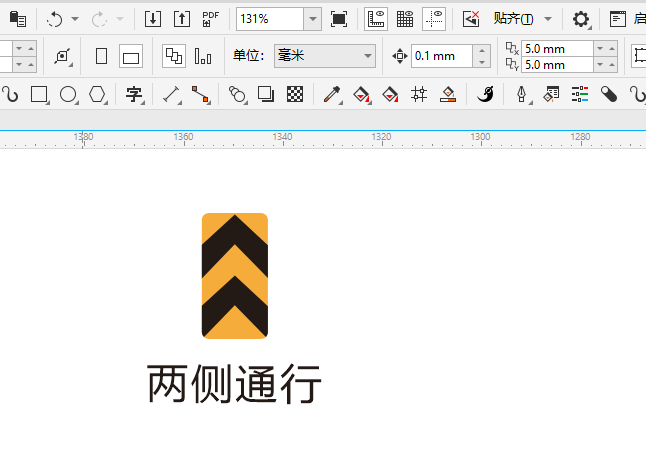This screenshot has height=452, width=646.
Task: Click the full-screen preview icon
Action: 339,19
